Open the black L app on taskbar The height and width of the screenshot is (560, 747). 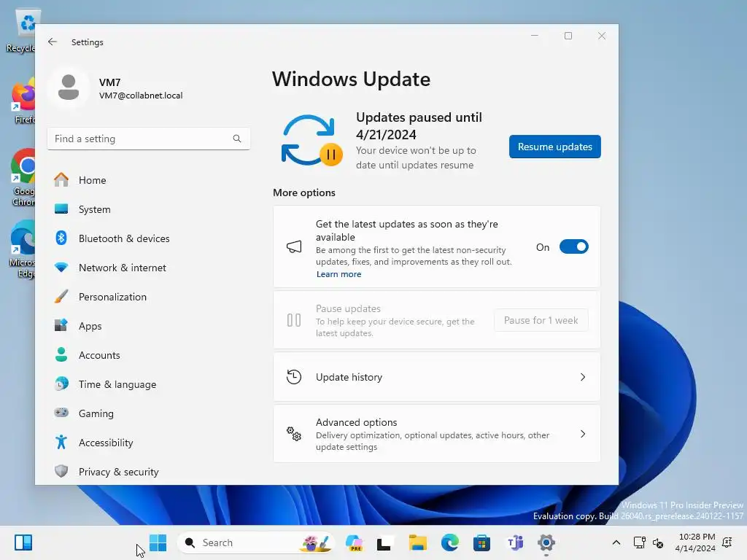click(384, 542)
